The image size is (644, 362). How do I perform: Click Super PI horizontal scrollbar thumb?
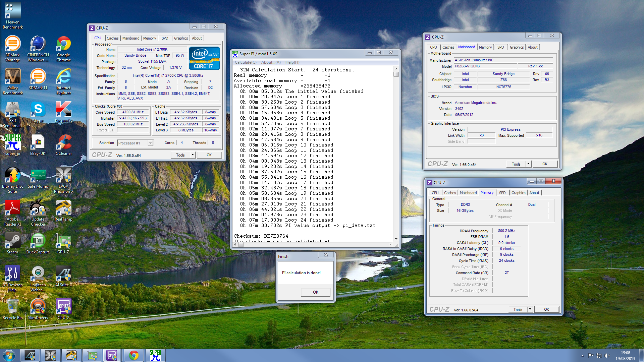pos(241,245)
